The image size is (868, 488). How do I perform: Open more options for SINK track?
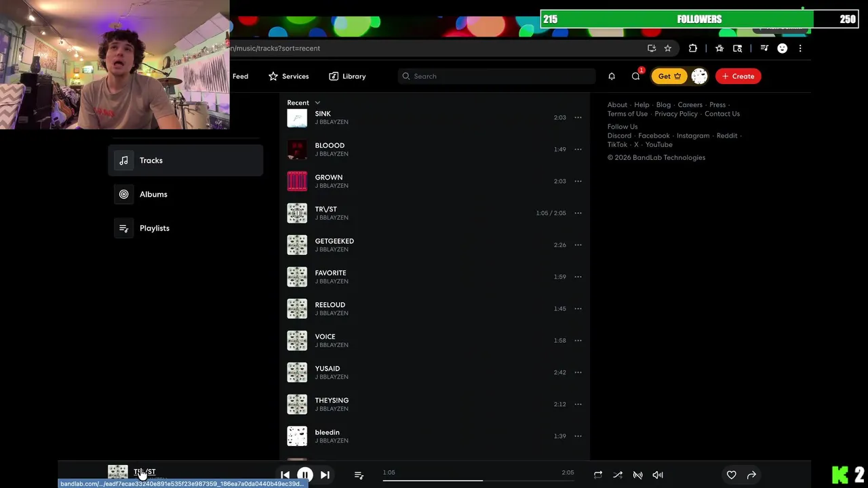(578, 118)
